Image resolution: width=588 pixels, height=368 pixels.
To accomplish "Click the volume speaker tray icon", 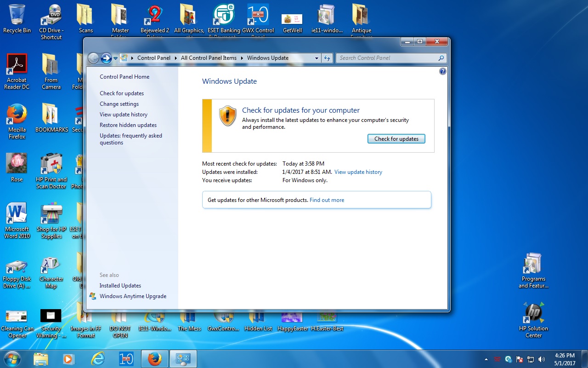I will click(x=542, y=359).
